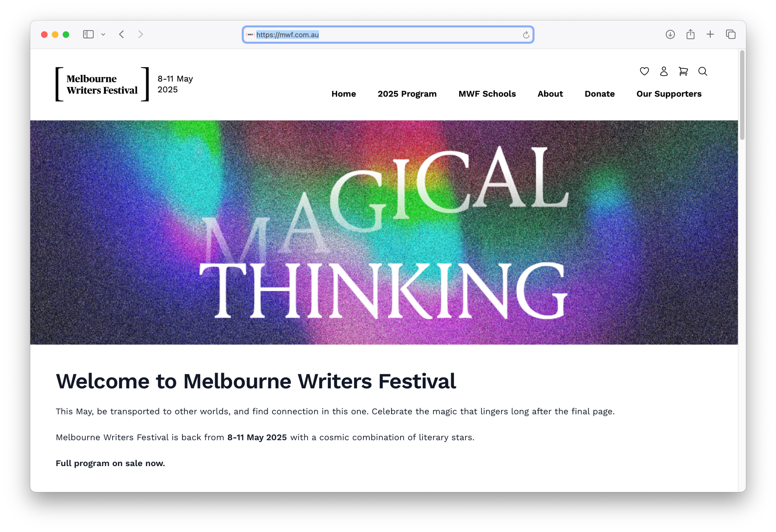Open the wishlist heart icon

644,72
